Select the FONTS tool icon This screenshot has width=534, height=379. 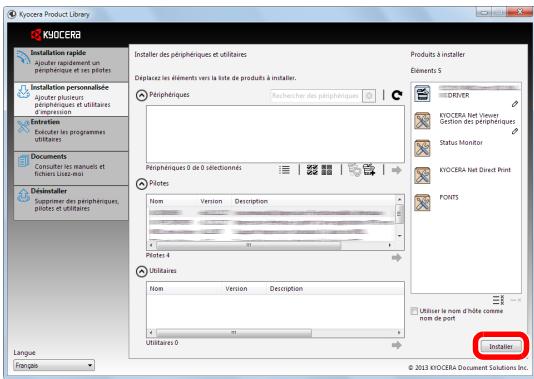[x=422, y=203]
